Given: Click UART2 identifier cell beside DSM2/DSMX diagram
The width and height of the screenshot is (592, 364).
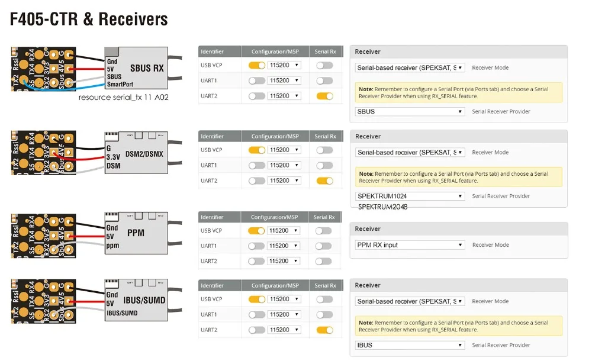Looking at the screenshot, I should click(x=220, y=181).
